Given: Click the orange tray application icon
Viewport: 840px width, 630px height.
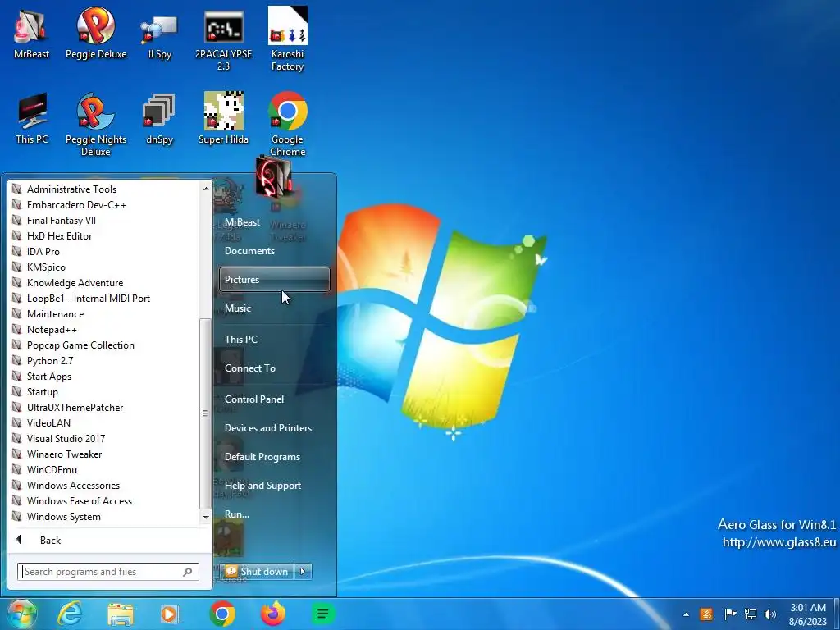Looking at the screenshot, I should click(706, 614).
